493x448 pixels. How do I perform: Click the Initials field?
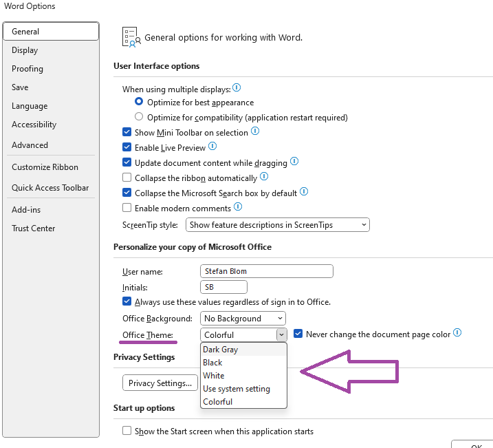point(223,287)
